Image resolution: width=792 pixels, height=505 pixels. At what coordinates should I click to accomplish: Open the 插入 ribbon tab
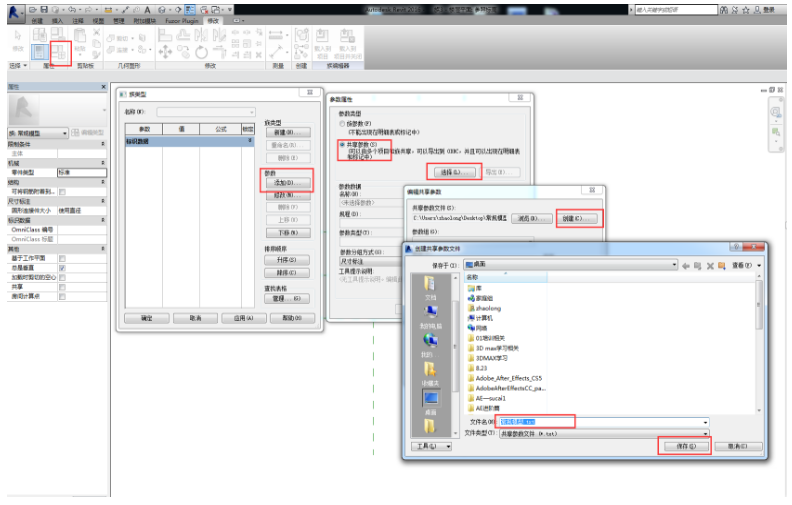(x=58, y=21)
